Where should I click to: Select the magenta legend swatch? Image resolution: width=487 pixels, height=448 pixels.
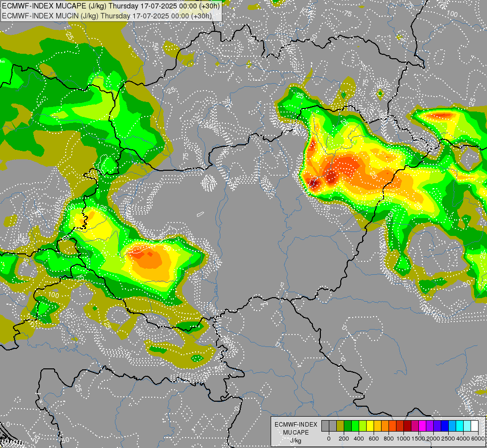(422, 426)
